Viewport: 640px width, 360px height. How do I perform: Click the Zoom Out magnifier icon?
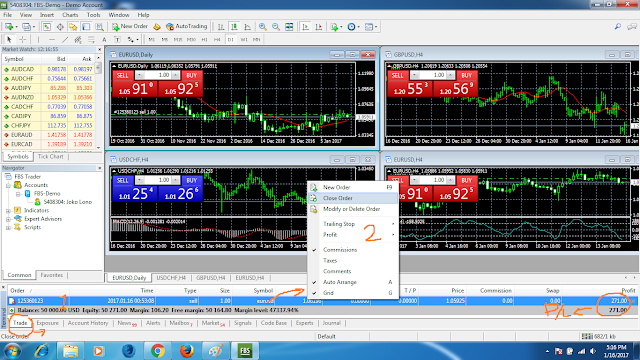276,27
